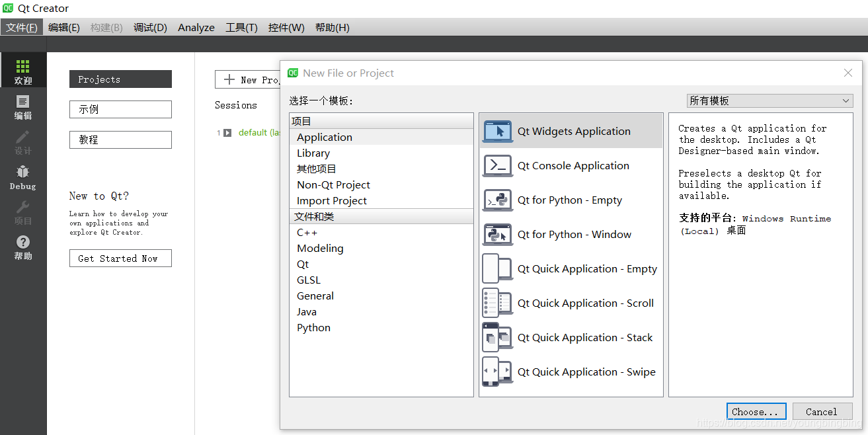Open the Analyze menu
868x435 pixels.
(x=196, y=27)
